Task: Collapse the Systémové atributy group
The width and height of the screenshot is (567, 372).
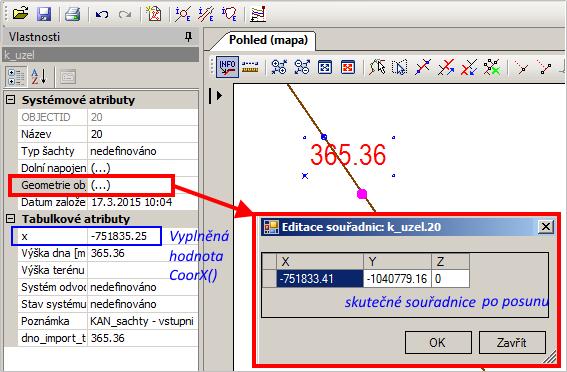Action: click(11, 99)
